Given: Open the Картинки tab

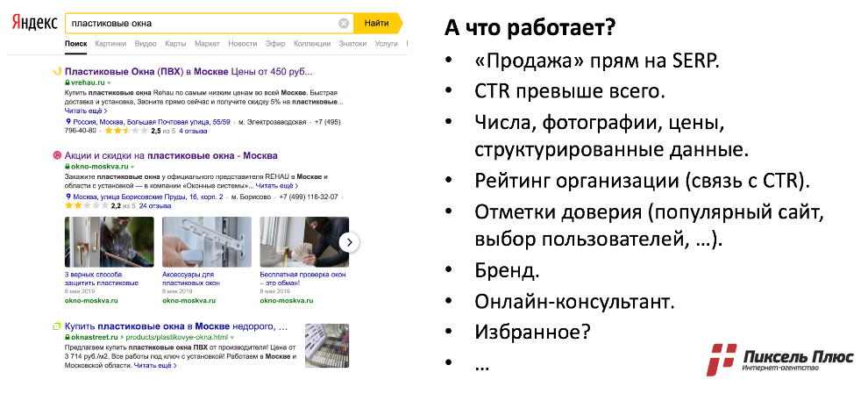Looking at the screenshot, I should (x=110, y=43).
